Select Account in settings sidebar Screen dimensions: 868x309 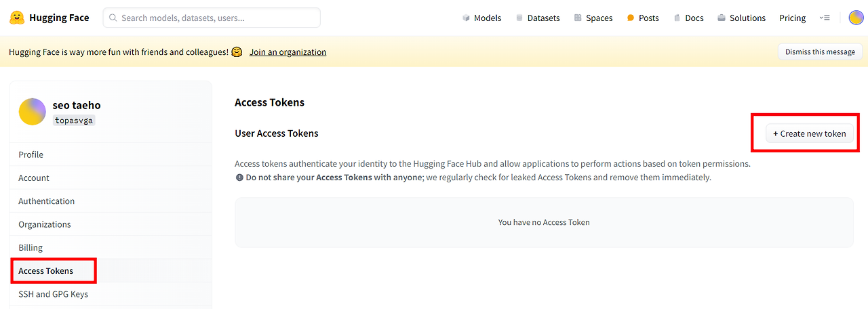[111, 178]
